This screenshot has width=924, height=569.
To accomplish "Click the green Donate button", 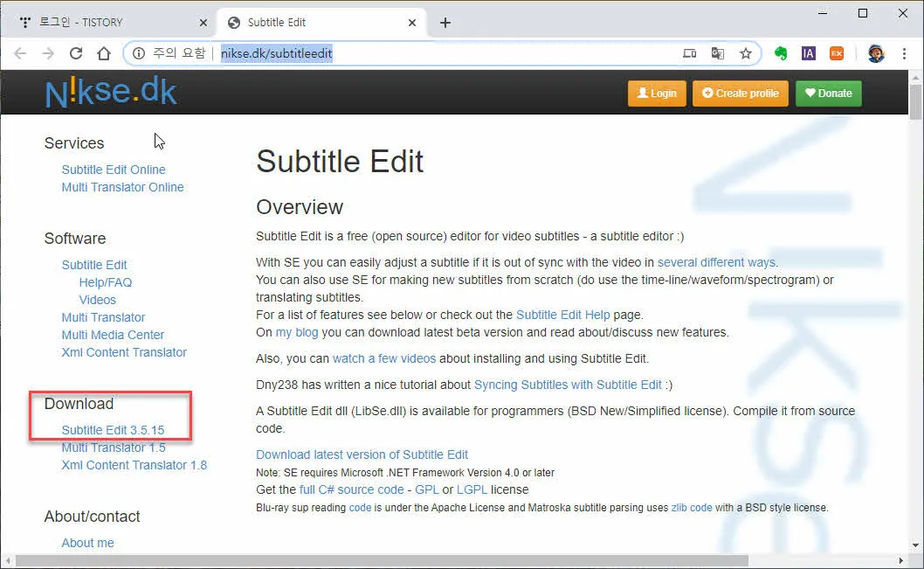I will [x=828, y=94].
